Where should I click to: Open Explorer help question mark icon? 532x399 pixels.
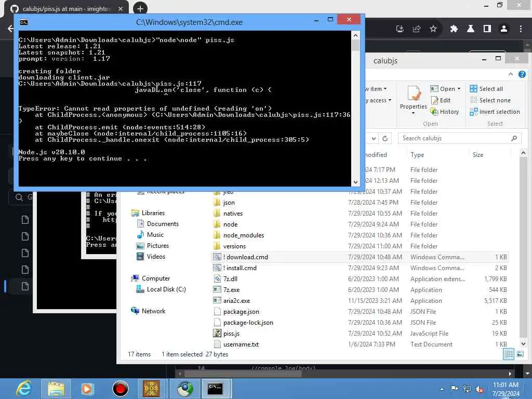(x=522, y=74)
